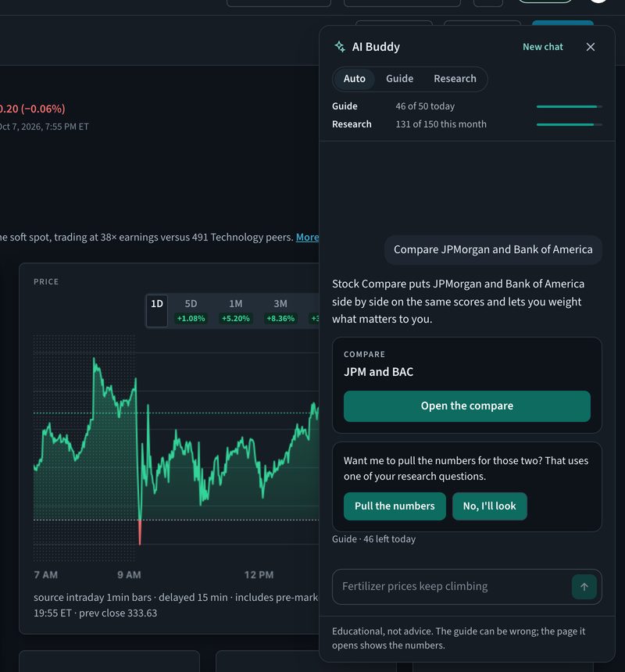This screenshot has width=625, height=672.
Task: Select the 5D chart range
Action: (x=191, y=311)
